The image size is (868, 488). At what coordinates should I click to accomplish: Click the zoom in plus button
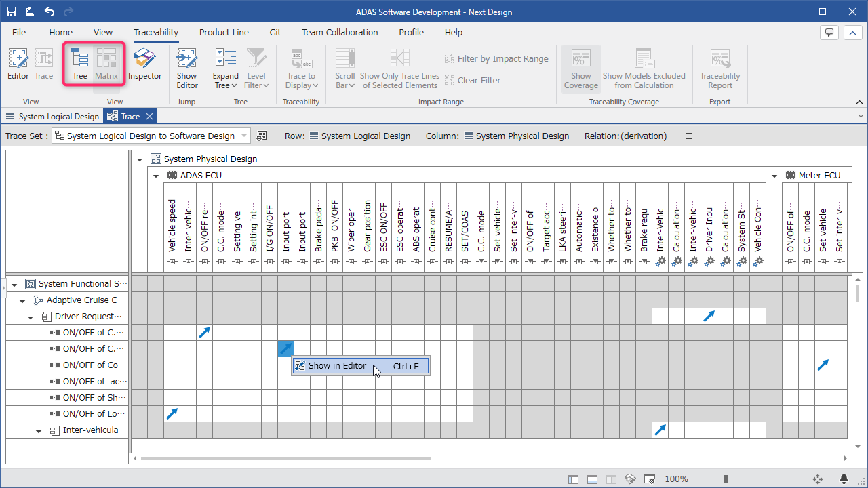pyautogui.click(x=795, y=479)
